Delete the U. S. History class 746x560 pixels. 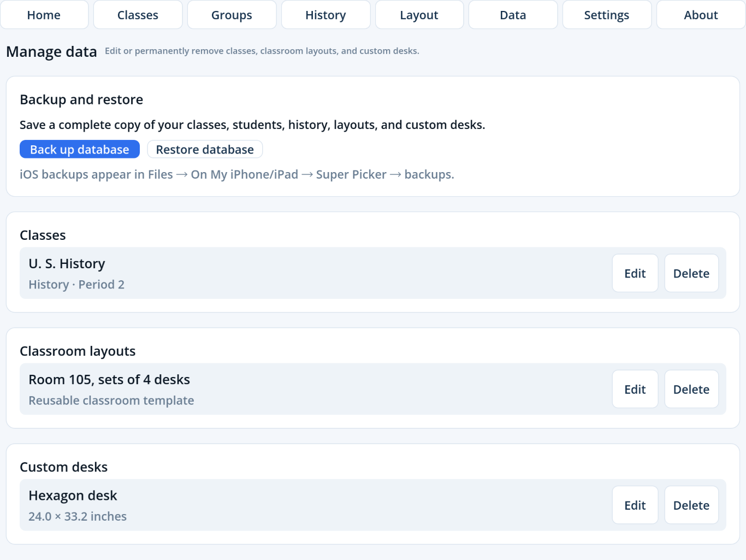point(691,273)
